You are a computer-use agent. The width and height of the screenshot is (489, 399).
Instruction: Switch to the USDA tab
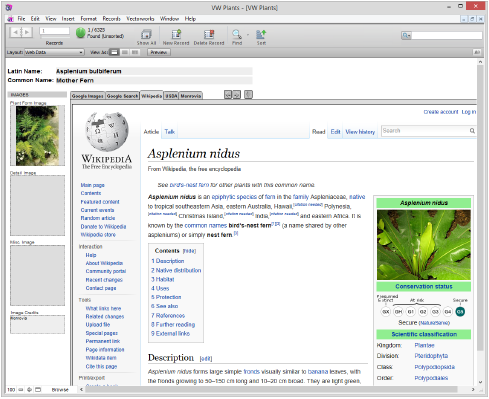click(171, 96)
